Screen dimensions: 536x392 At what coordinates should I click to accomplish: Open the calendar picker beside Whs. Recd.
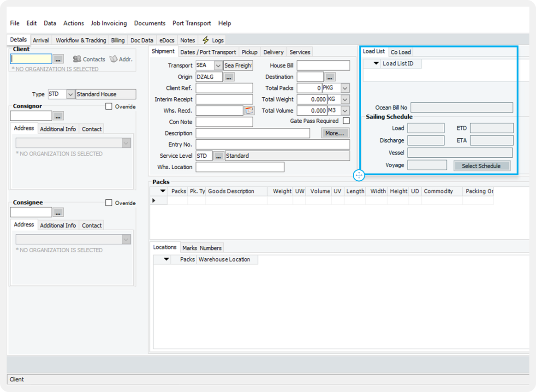pyautogui.click(x=249, y=111)
